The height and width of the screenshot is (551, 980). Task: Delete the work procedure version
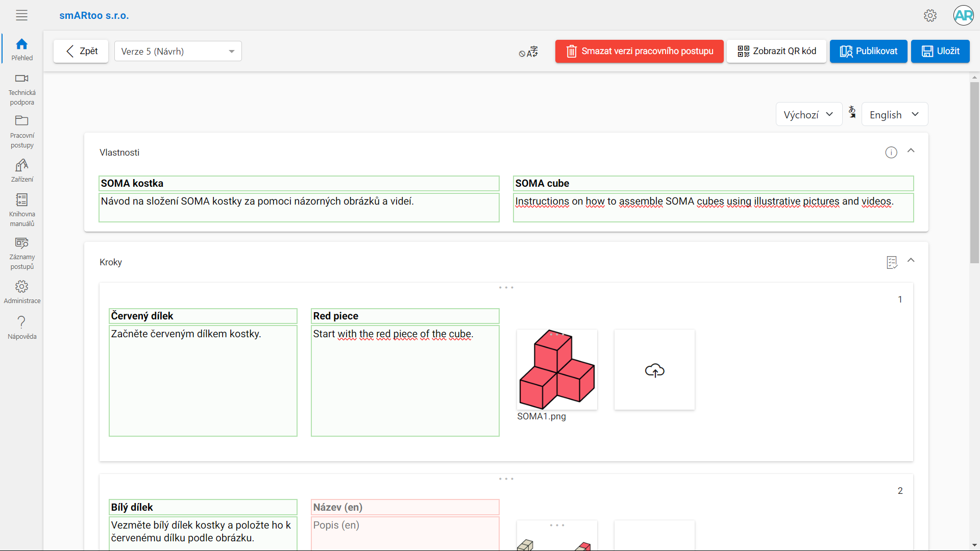(x=639, y=51)
